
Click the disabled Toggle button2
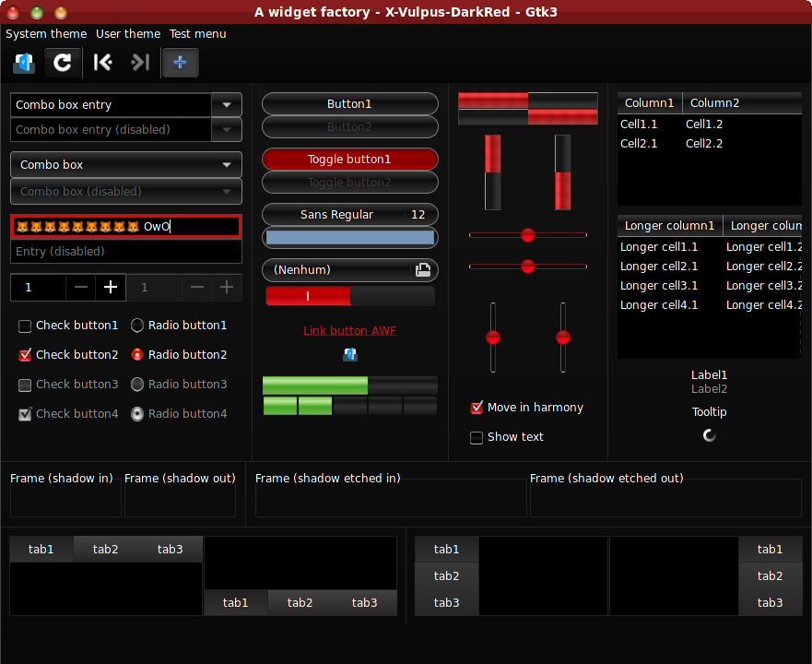[350, 183]
